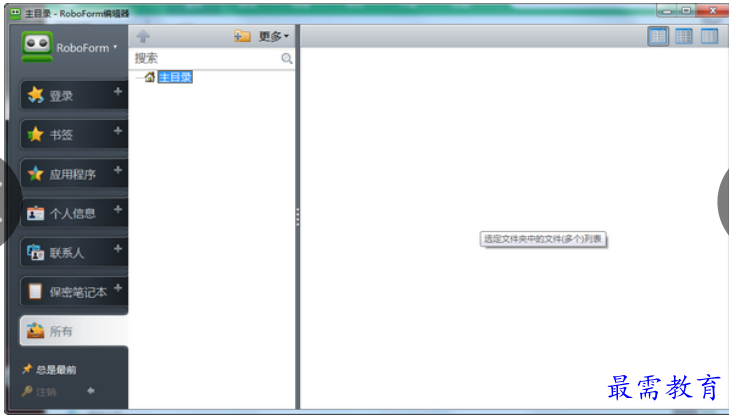Click the RoboForm title bar app icon
The width and height of the screenshot is (729, 419).
(15, 13)
